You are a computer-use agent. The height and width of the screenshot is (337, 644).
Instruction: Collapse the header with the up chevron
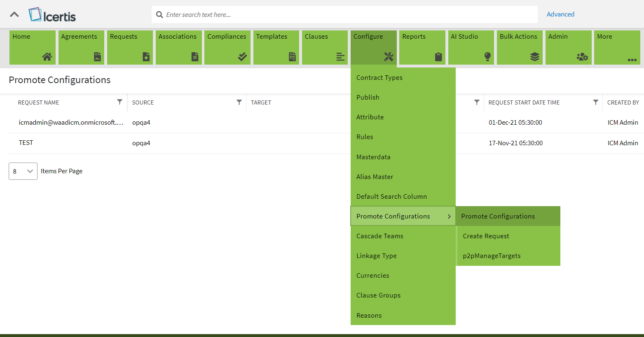coord(14,14)
